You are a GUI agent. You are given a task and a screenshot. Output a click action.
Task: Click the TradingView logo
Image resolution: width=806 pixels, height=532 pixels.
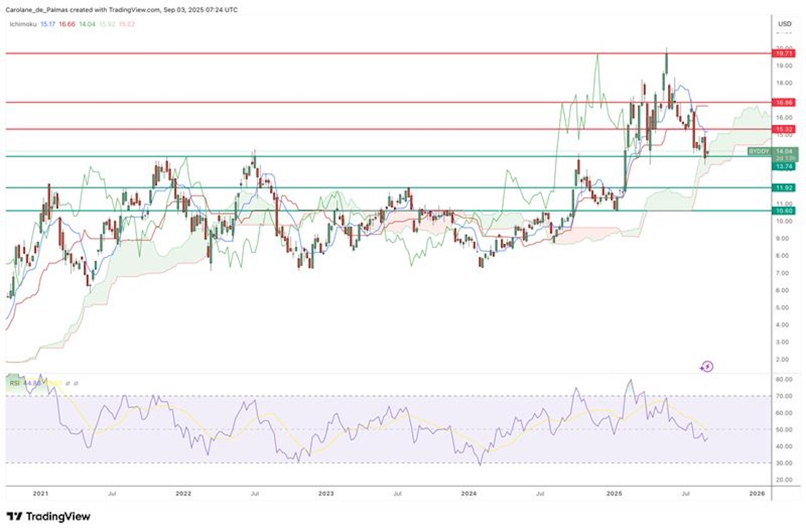(48, 517)
